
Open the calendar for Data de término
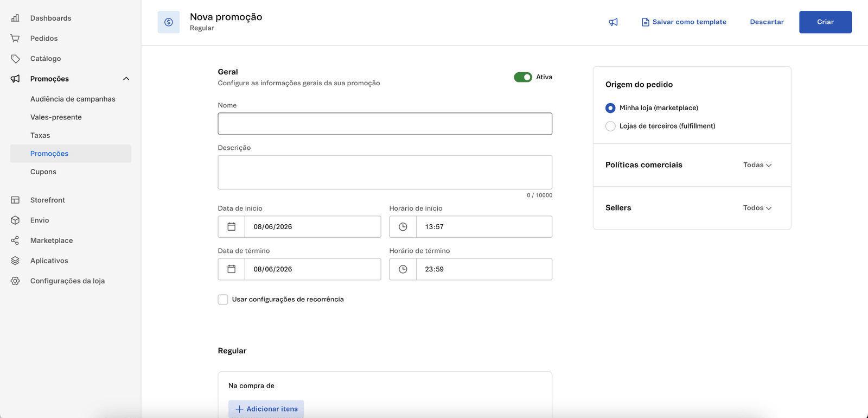232,269
